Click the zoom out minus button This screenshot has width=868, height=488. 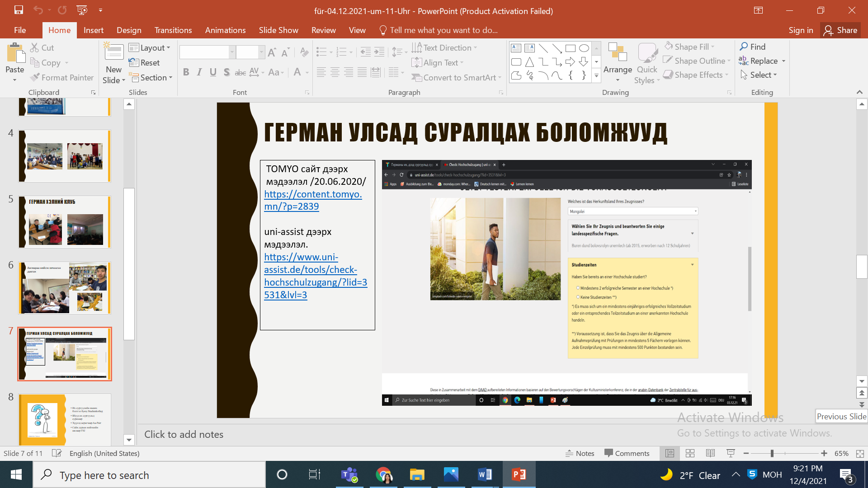point(746,453)
